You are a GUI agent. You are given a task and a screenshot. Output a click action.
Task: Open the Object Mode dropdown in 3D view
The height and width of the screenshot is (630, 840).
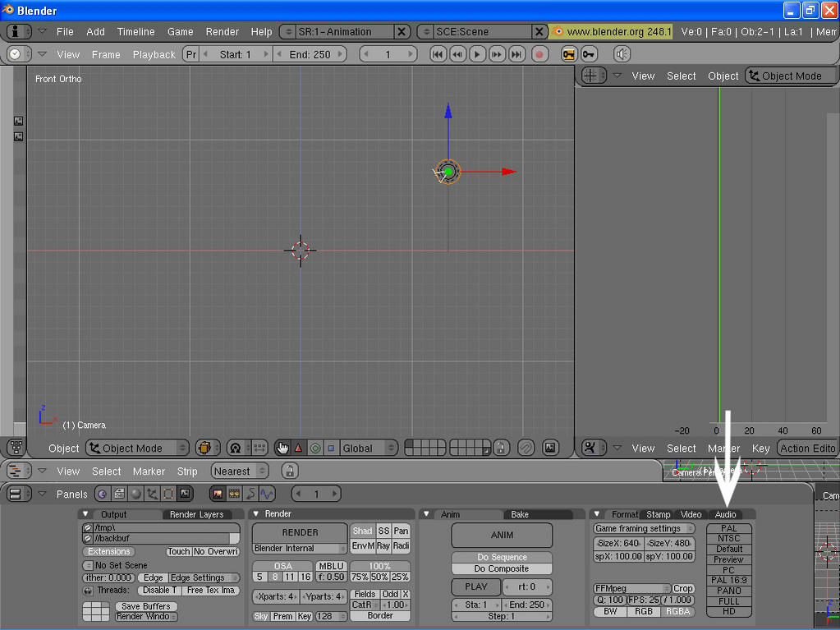pos(138,448)
